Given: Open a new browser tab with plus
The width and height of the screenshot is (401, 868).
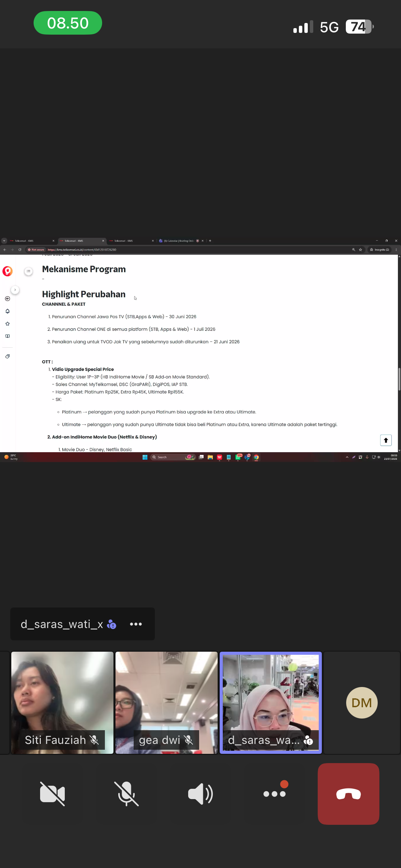Looking at the screenshot, I should [210, 241].
